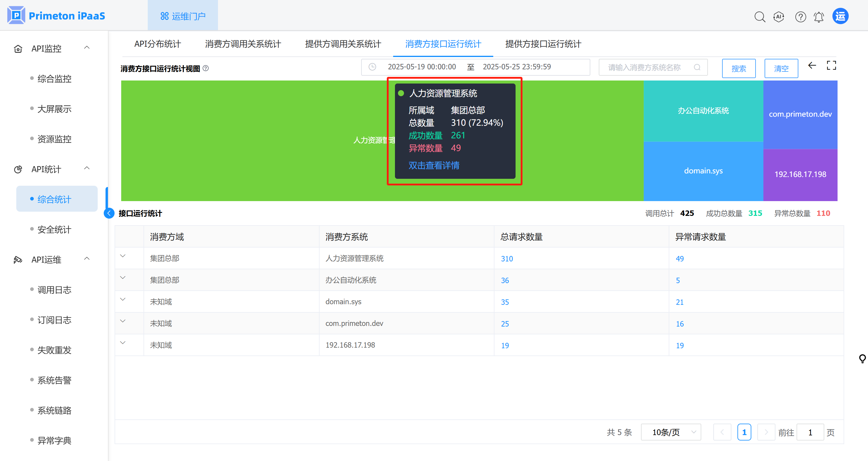The height and width of the screenshot is (461, 868).
Task: Click the info icon next to 消费方接口运行统计视图
Action: tap(206, 68)
